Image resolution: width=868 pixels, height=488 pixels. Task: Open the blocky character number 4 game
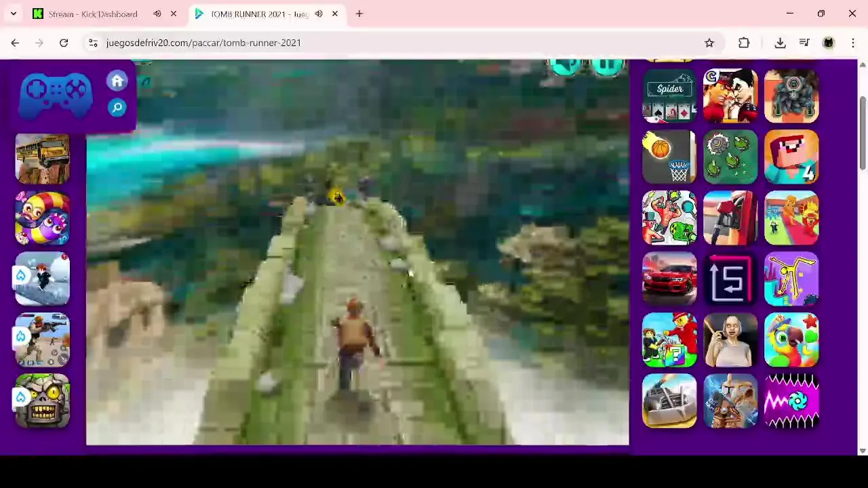click(791, 157)
